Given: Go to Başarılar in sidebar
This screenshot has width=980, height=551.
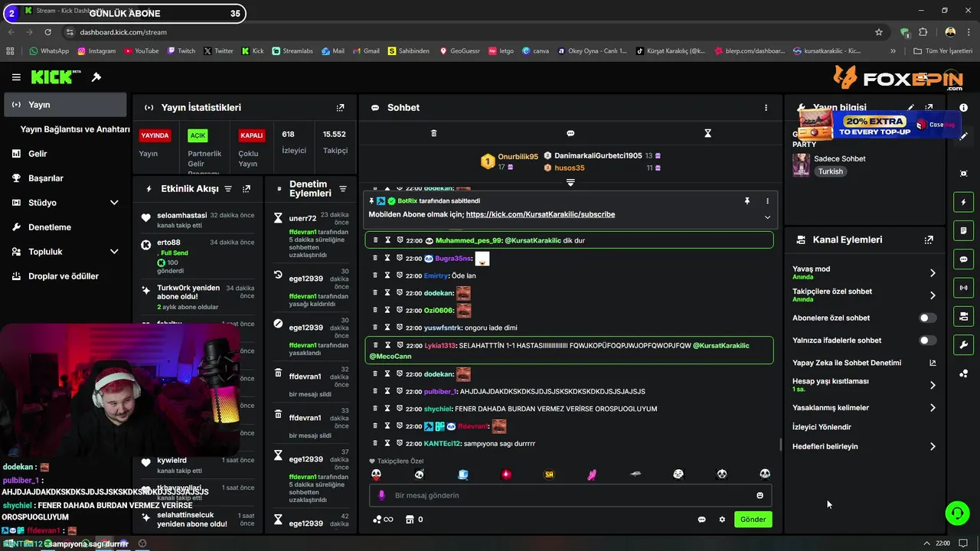Looking at the screenshot, I should pyautogui.click(x=37, y=178).
